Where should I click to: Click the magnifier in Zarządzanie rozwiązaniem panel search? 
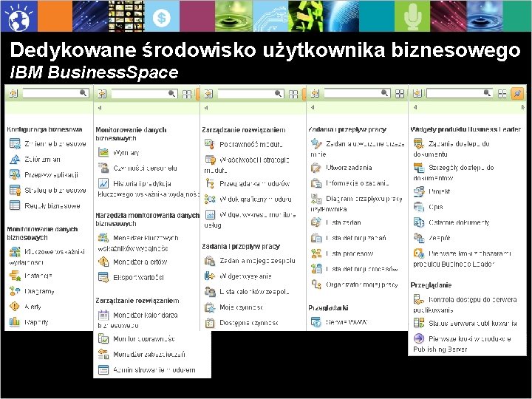[278, 93]
